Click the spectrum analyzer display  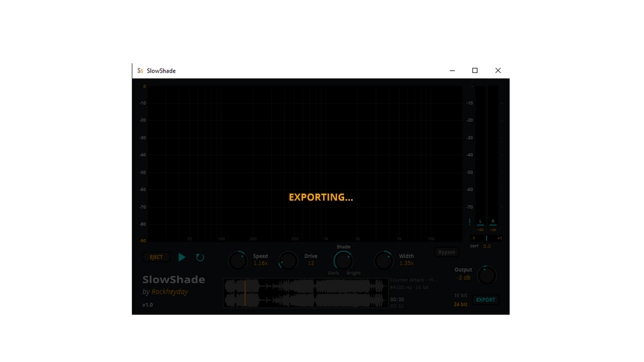pyautogui.click(x=305, y=163)
